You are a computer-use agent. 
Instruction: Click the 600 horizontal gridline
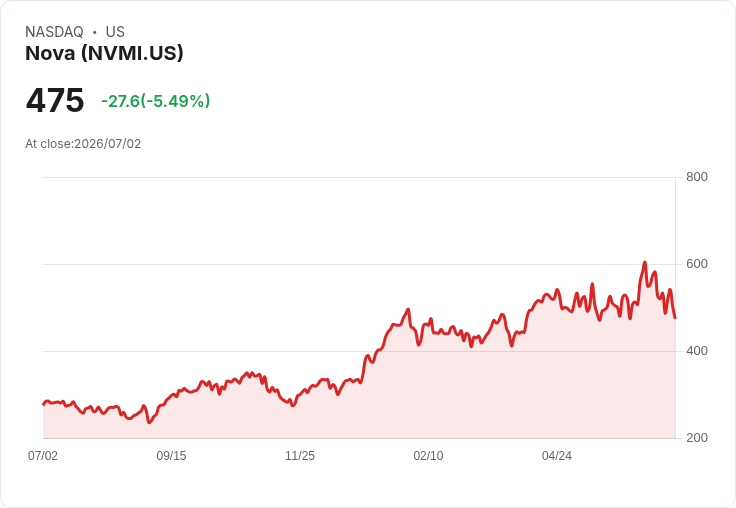359,264
